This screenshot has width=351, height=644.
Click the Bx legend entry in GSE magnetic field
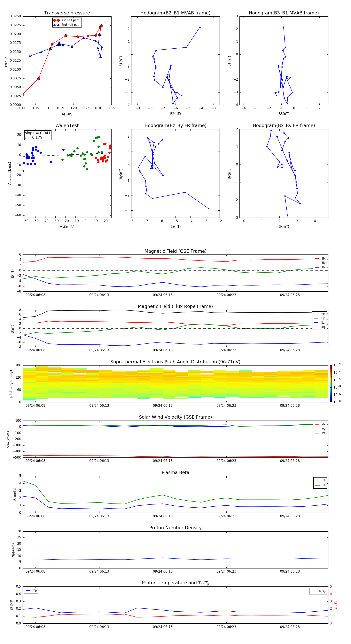pyautogui.click(x=320, y=259)
